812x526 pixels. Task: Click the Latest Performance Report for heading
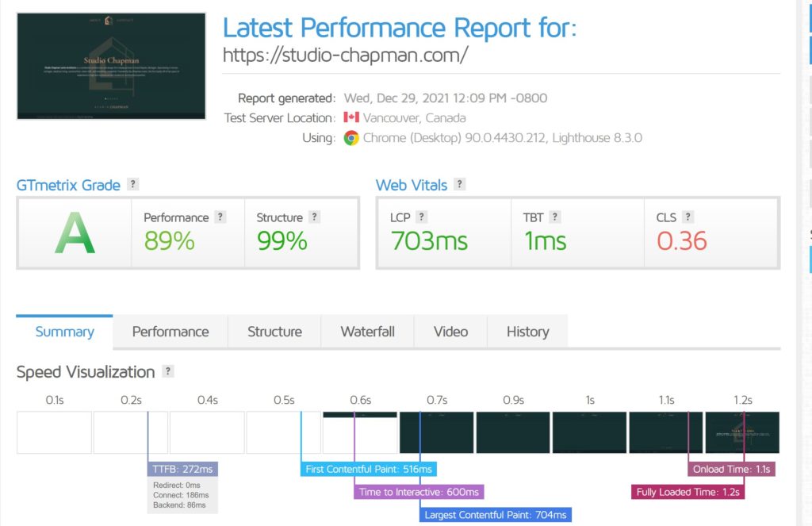pos(400,28)
